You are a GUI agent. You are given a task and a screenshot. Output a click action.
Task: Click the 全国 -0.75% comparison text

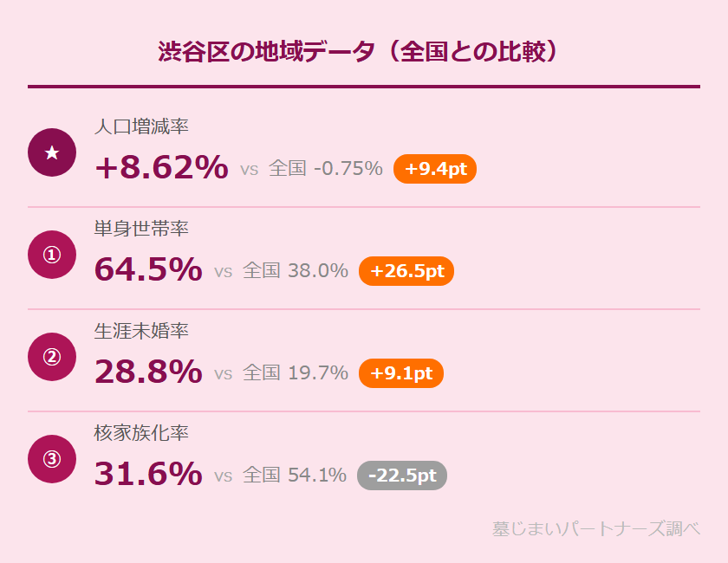(325, 169)
